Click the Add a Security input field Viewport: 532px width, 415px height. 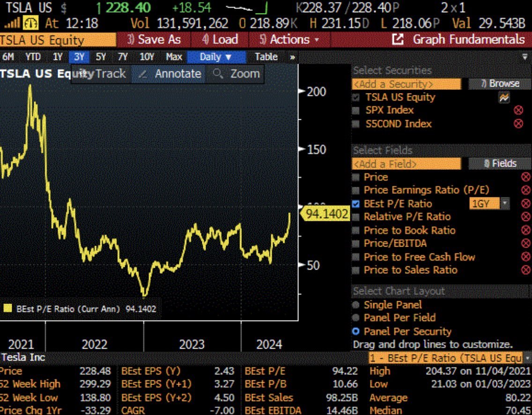coord(406,84)
